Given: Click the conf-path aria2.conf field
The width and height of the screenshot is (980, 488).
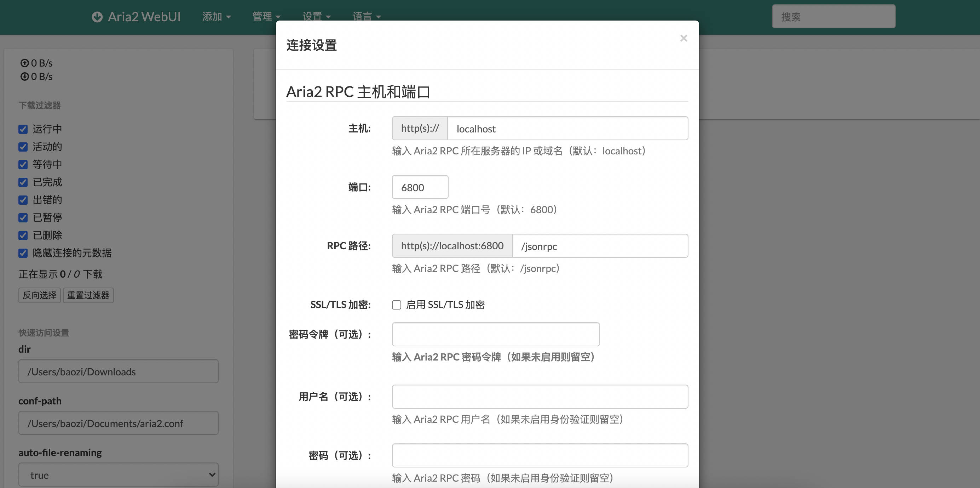Looking at the screenshot, I should [118, 423].
